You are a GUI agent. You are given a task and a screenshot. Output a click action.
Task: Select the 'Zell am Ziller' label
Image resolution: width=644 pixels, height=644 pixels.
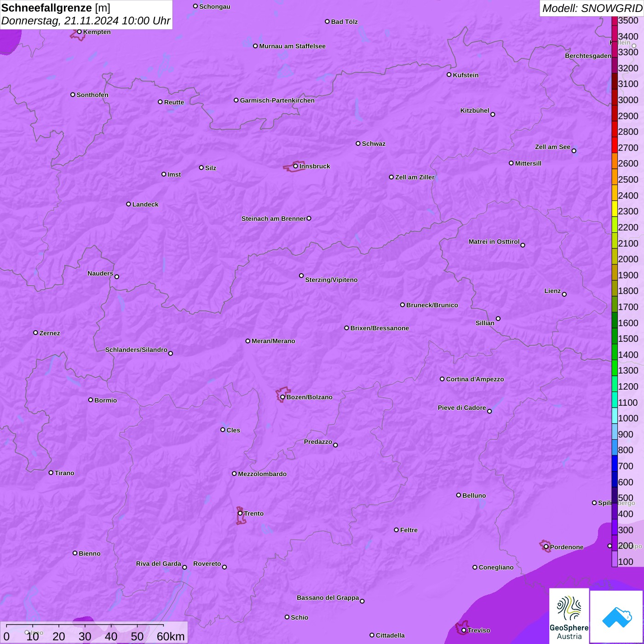[415, 177]
